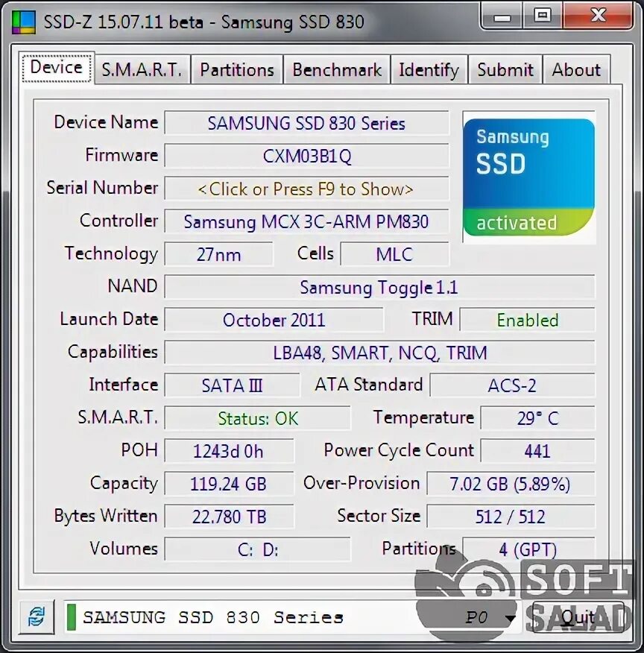
Task: Close the SSD-Z window
Action: (x=598, y=16)
